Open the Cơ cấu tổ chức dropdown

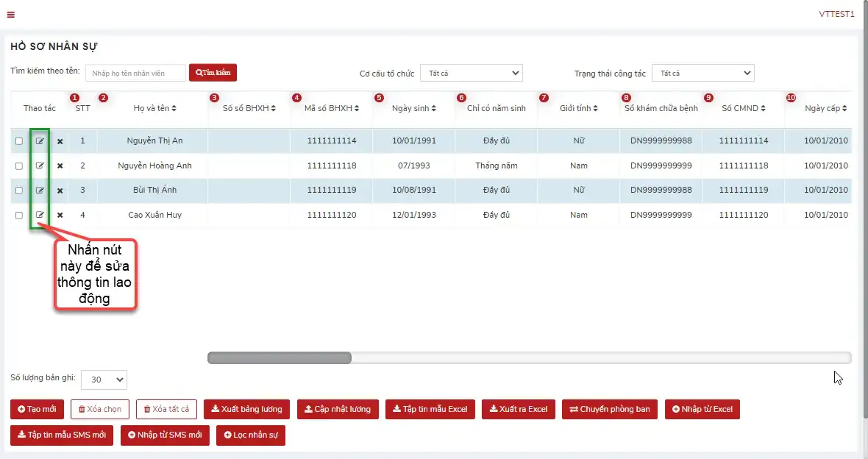[471, 73]
